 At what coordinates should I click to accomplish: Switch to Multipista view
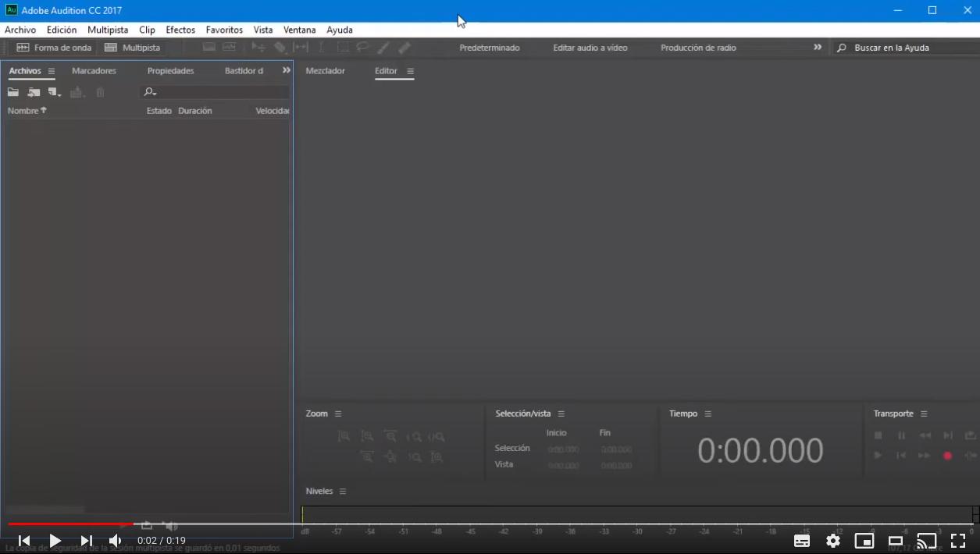point(132,48)
